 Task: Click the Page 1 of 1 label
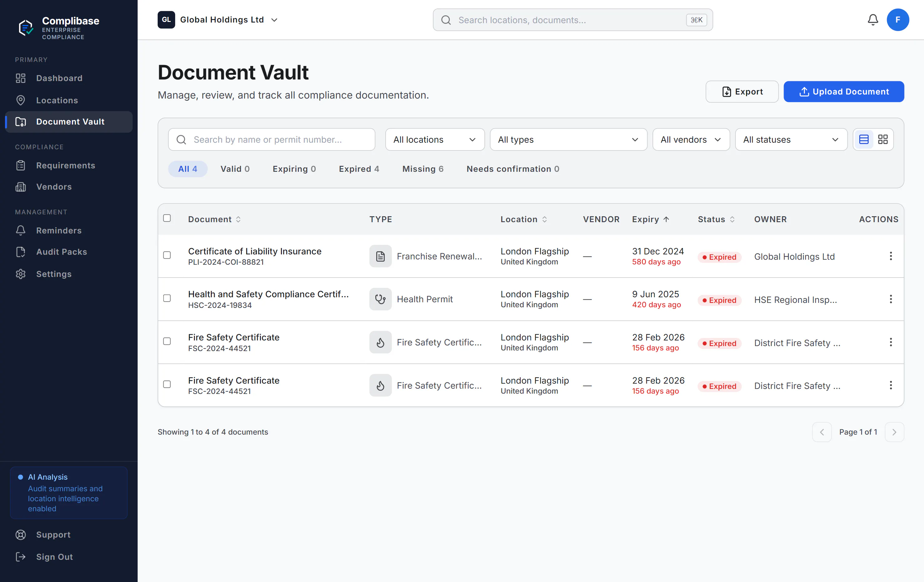[858, 432]
